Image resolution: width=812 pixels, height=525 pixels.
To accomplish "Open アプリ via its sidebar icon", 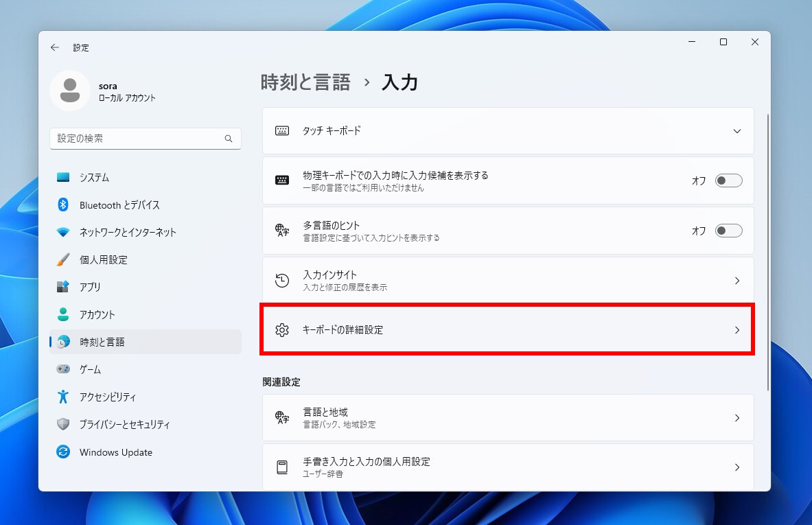I will pyautogui.click(x=62, y=287).
